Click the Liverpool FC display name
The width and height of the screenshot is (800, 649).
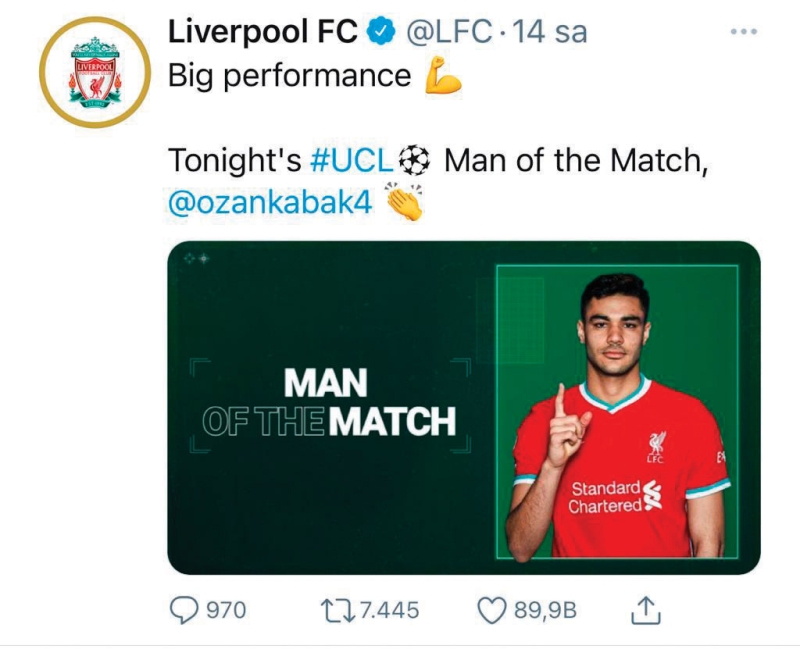click(x=263, y=33)
